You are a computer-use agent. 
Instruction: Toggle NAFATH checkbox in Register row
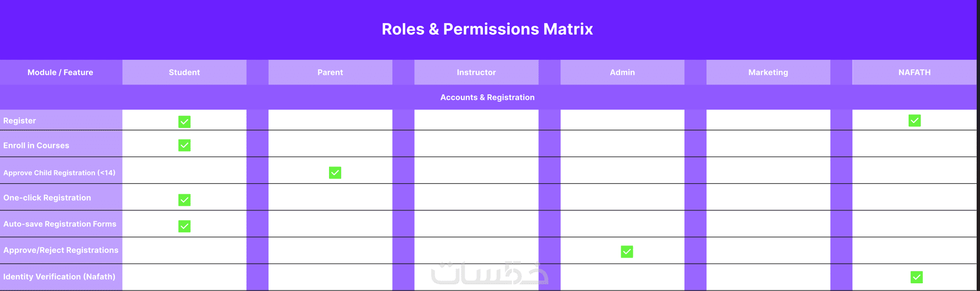tap(914, 121)
